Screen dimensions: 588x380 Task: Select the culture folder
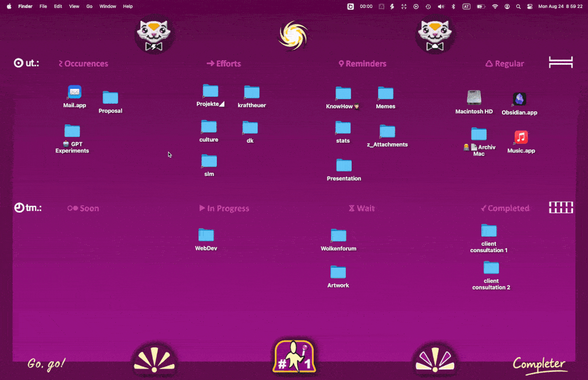coord(209,126)
